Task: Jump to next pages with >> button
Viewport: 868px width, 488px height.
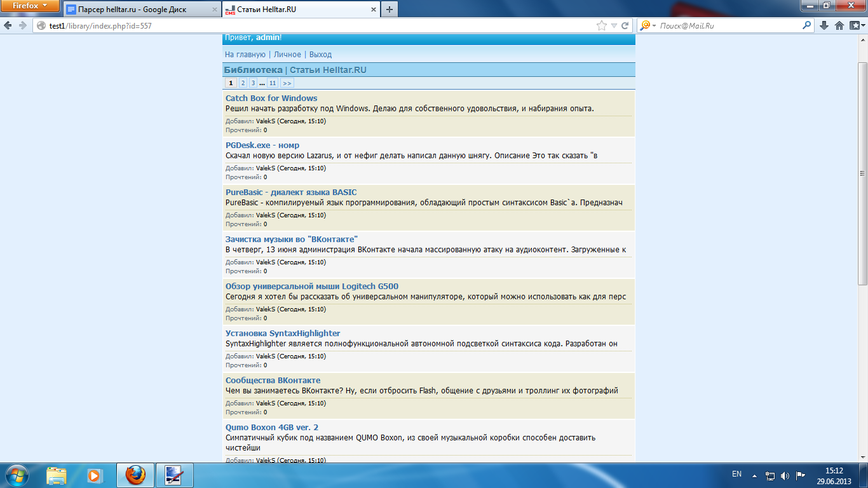Action: pyautogui.click(x=287, y=83)
